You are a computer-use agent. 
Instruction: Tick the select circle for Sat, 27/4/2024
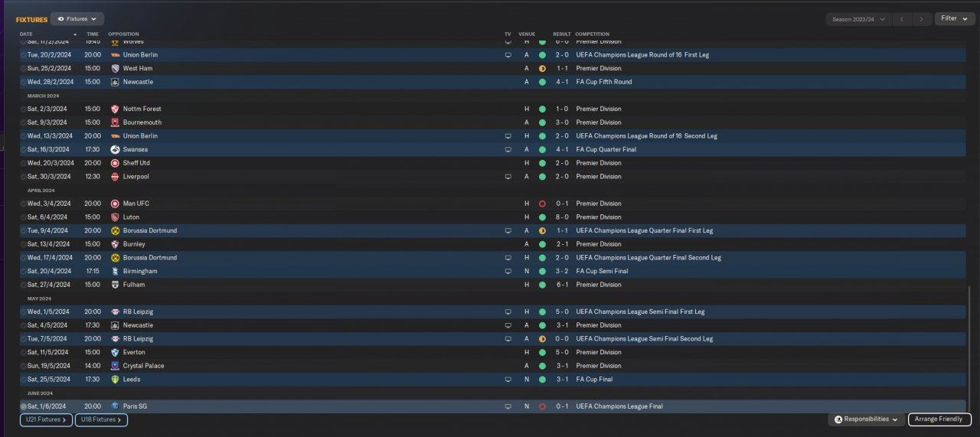click(x=24, y=285)
